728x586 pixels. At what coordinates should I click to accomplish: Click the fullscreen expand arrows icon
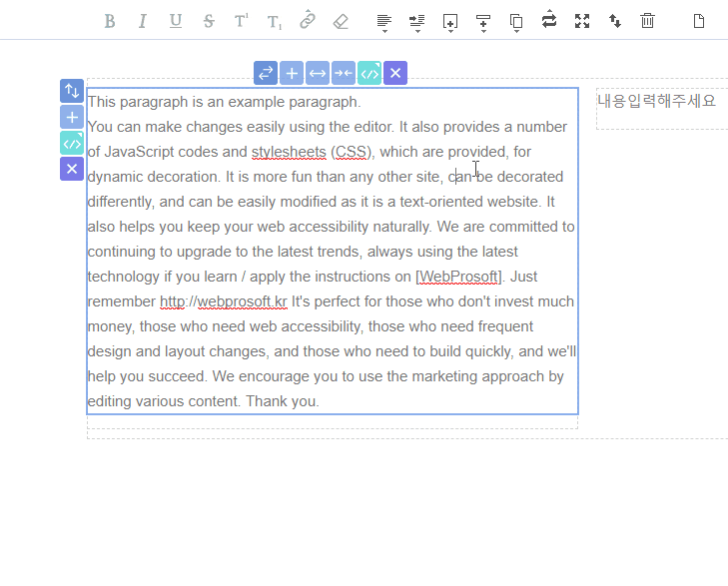pyautogui.click(x=582, y=21)
